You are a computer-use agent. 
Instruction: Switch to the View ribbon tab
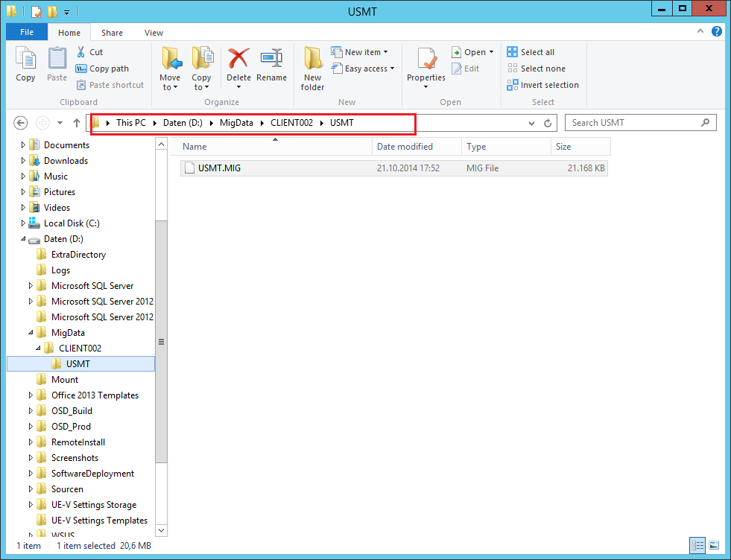154,33
